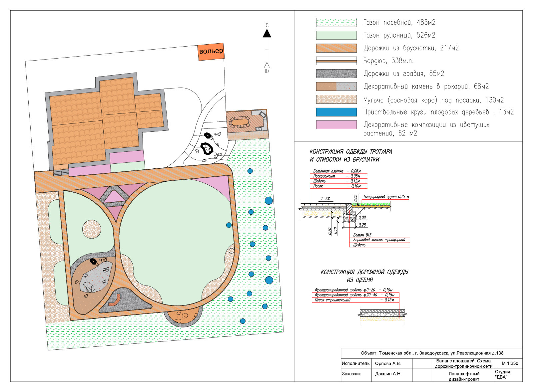Click the 'Баланс площадей. Схема дорожно-тропиночной сети' title
This screenshot has height=392, width=533.
(x=463, y=363)
